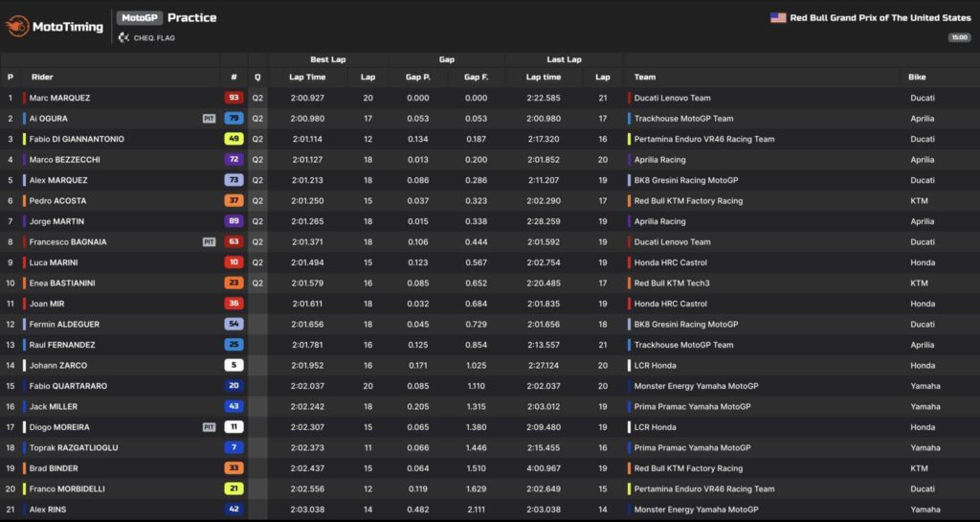Click best lap time 2:00.927
Viewport: 980px width, 522px height.
tap(307, 98)
